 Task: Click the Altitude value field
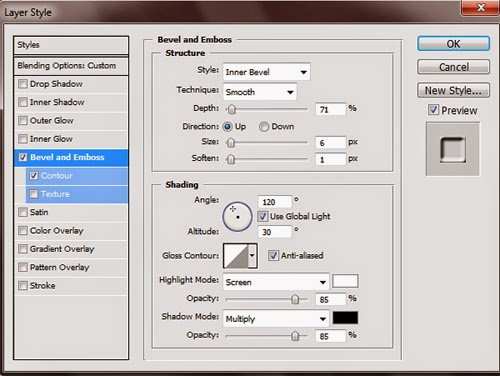click(x=275, y=232)
